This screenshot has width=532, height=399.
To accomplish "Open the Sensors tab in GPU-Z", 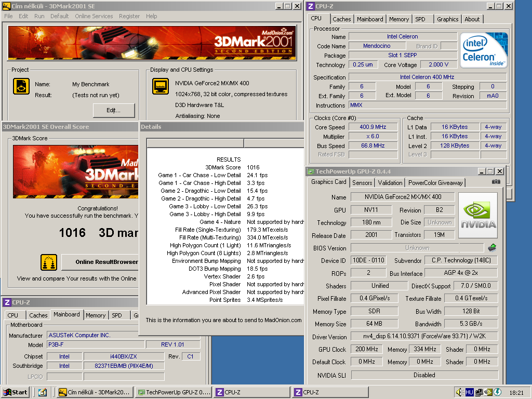I will (362, 182).
